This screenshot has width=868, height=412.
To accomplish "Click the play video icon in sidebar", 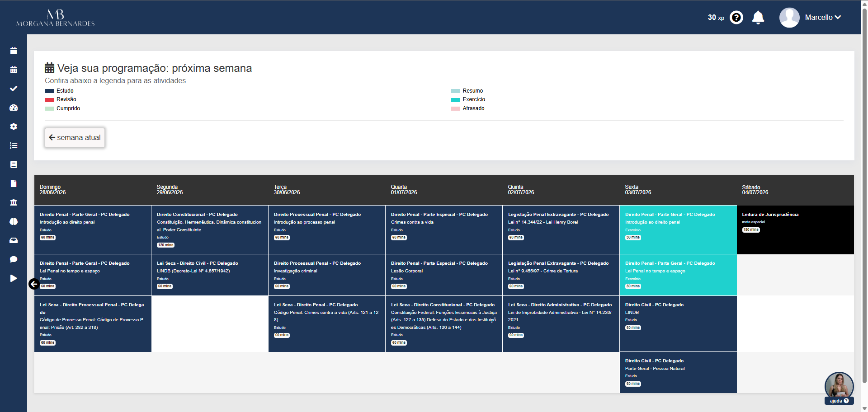I will [14, 278].
